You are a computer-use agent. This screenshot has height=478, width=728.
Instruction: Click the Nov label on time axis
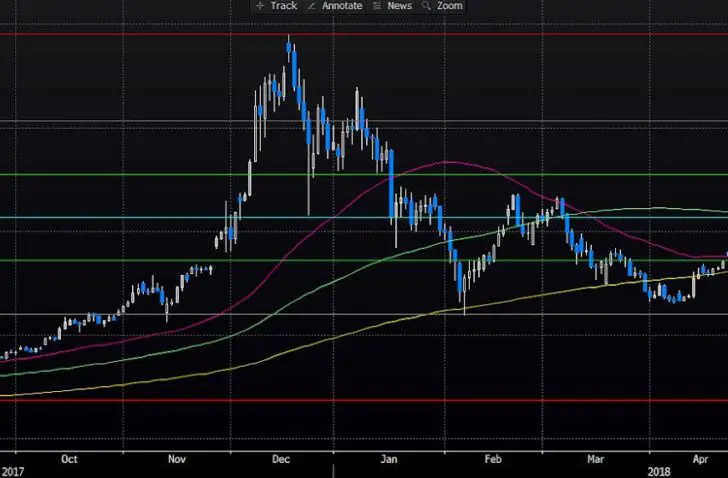pyautogui.click(x=177, y=459)
